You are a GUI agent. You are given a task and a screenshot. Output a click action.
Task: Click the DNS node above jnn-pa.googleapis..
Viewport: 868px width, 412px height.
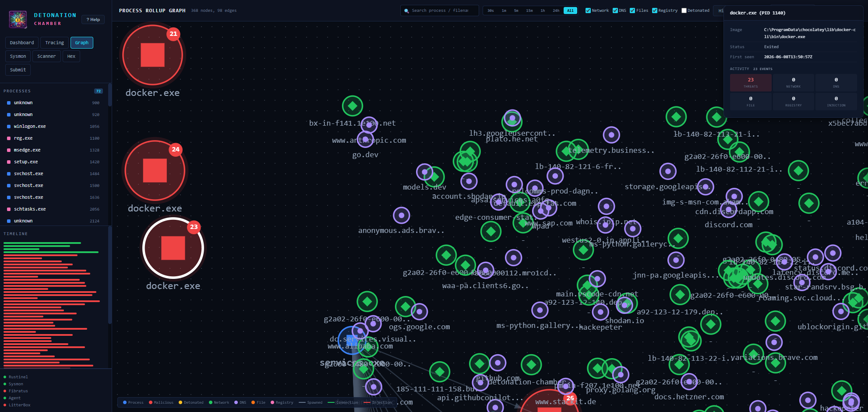coord(676,260)
